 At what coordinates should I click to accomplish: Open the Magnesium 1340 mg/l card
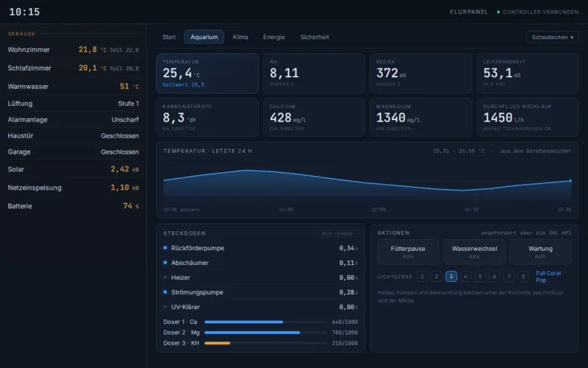tap(420, 117)
